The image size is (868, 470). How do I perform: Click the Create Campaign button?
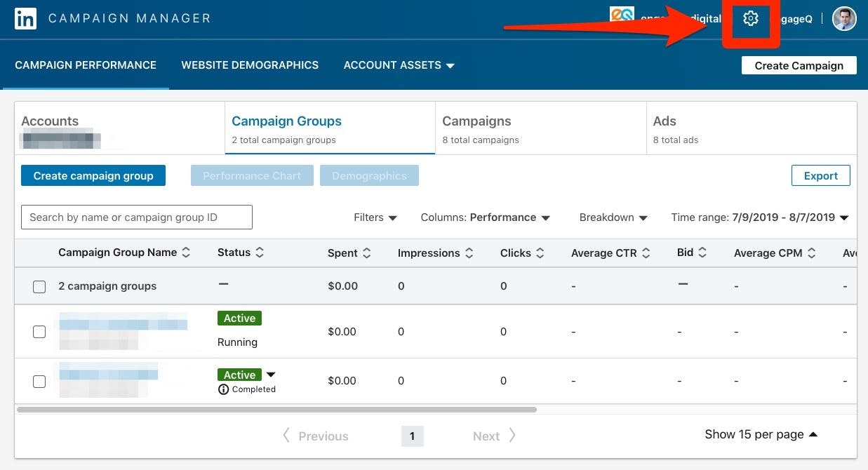799,65
